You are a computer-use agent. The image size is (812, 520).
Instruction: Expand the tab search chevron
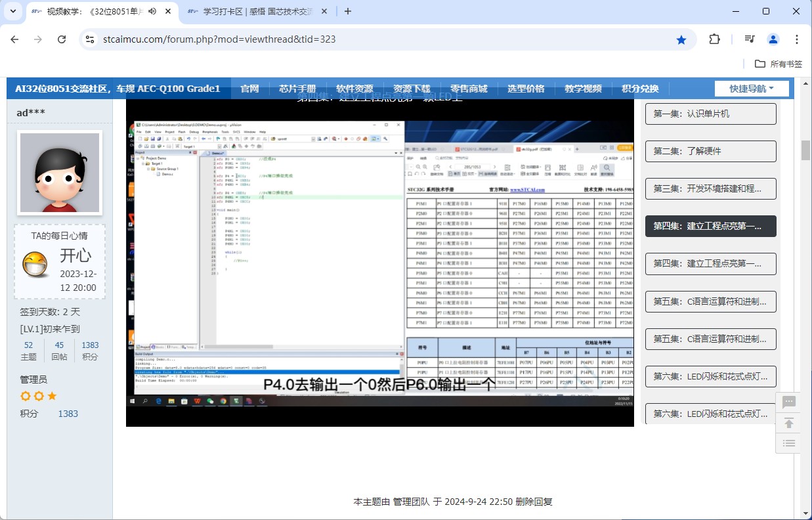tap(12, 11)
